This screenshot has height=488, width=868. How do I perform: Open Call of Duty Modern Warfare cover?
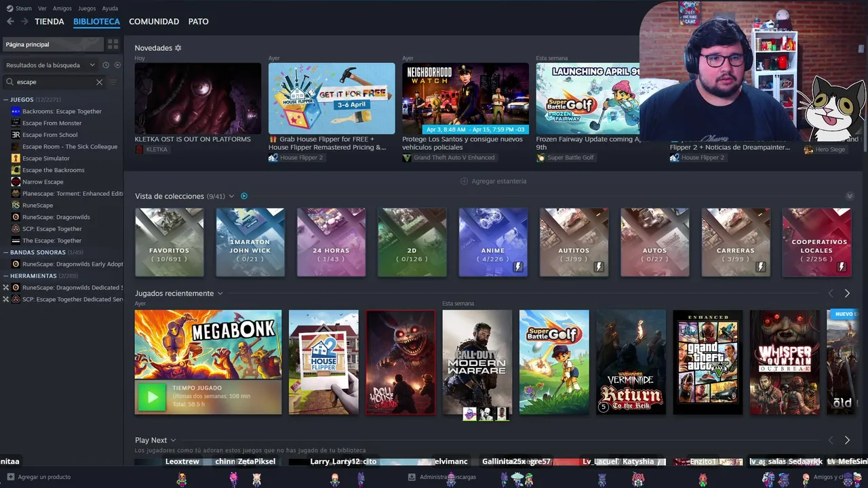coord(477,362)
